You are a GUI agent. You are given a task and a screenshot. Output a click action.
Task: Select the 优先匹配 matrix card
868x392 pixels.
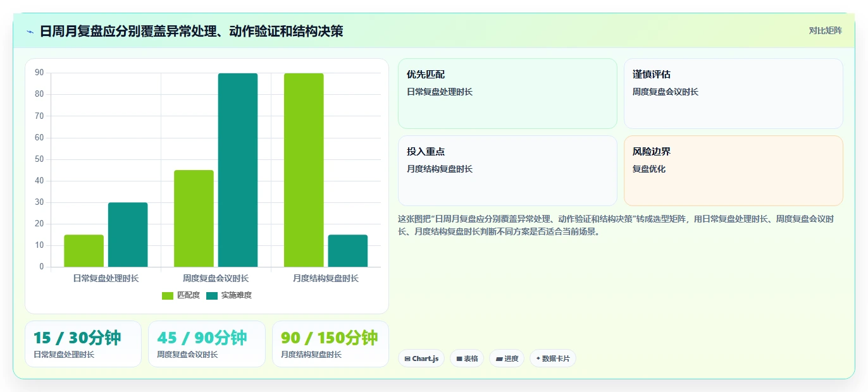point(507,94)
